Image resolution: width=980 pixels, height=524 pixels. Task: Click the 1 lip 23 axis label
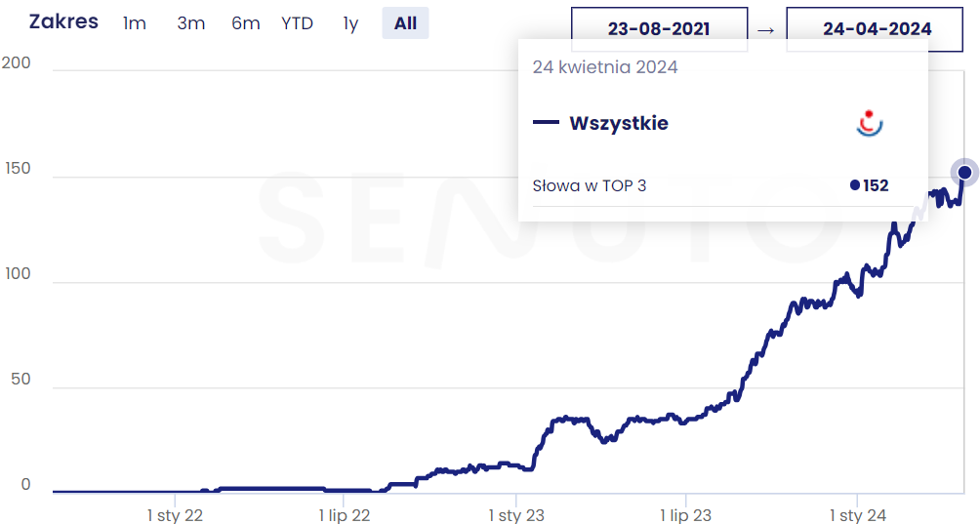[x=686, y=514]
